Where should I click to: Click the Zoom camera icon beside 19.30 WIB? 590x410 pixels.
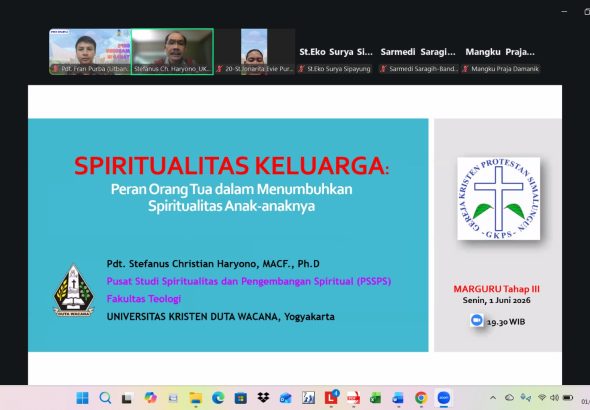pos(477,320)
